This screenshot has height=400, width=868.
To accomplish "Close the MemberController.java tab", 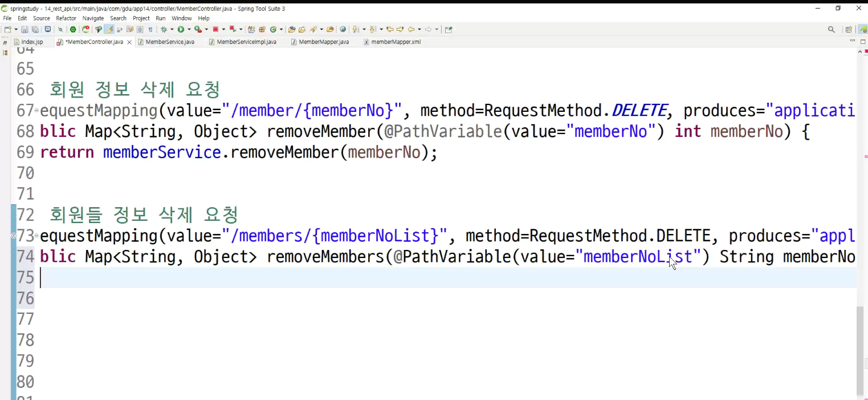I will (129, 42).
